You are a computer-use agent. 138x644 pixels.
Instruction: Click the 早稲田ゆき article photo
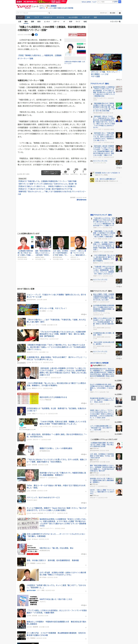click(x=75, y=49)
